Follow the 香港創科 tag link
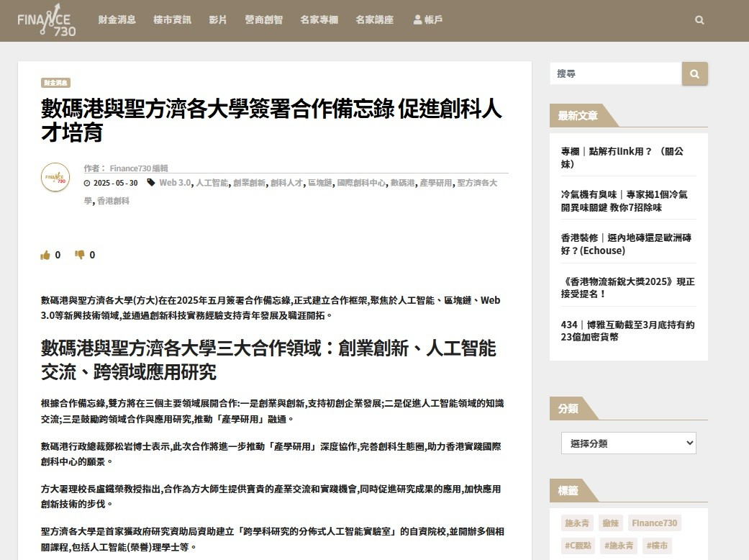Viewport: 749px width, 560px height. pos(113,201)
